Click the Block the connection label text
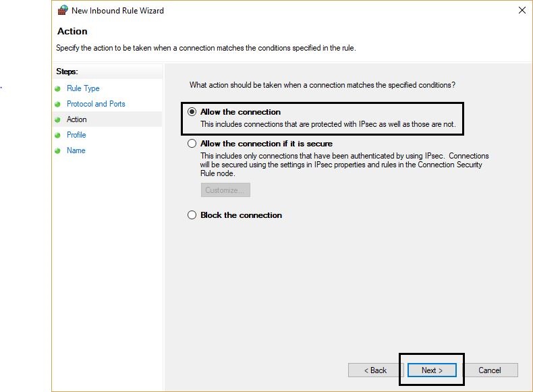533x392 pixels. click(241, 215)
